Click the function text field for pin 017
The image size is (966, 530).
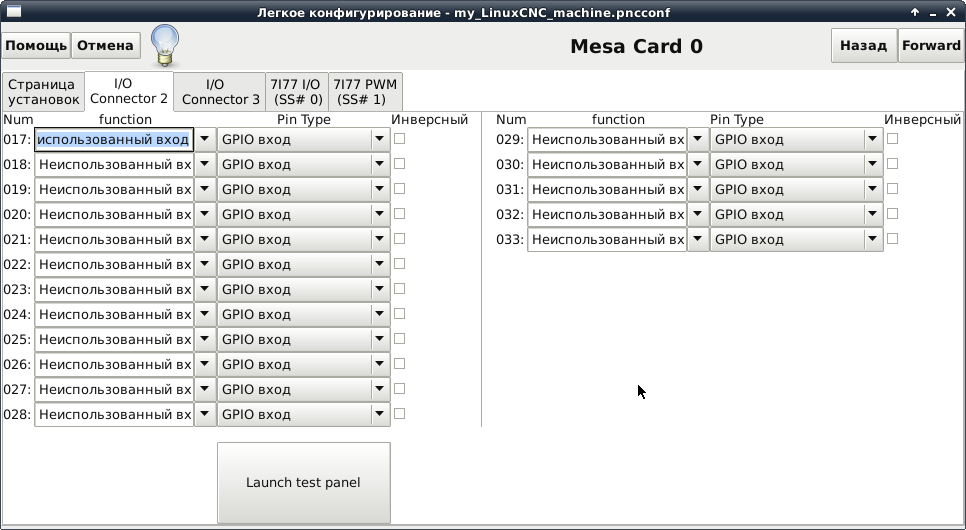pyautogui.click(x=114, y=139)
